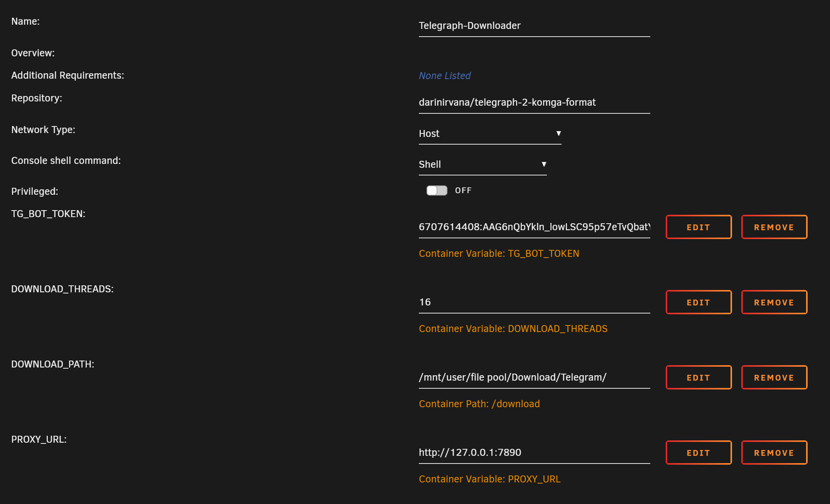830x504 pixels.
Task: Click the download path value field
Action: [x=534, y=378]
